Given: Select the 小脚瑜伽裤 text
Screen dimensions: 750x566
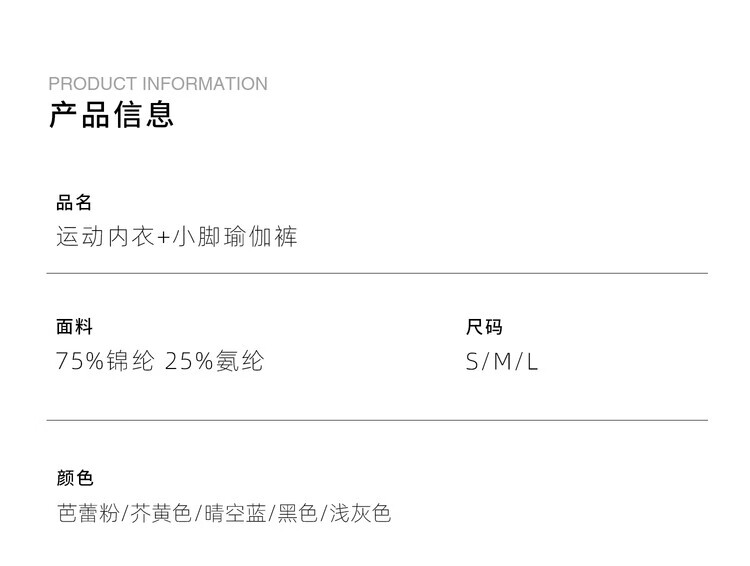Looking at the screenshot, I should (x=236, y=237).
